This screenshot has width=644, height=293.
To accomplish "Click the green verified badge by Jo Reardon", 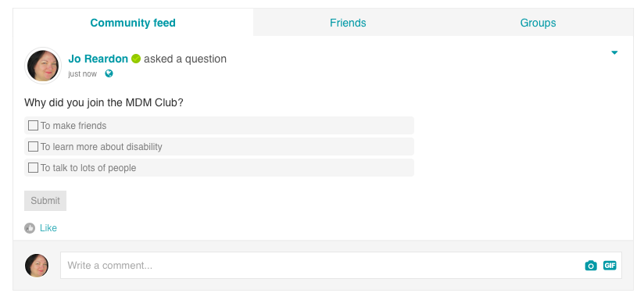I will click(x=136, y=59).
